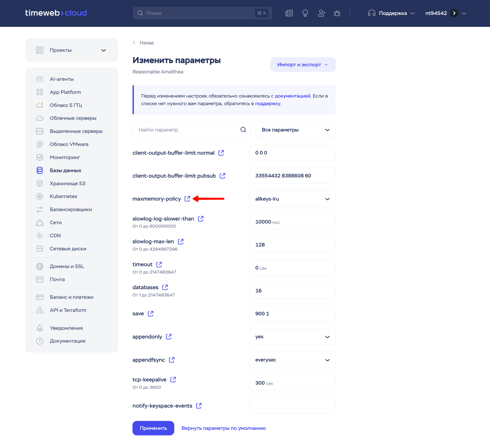Click the magnifier icon in Найти параметр field

243,130
